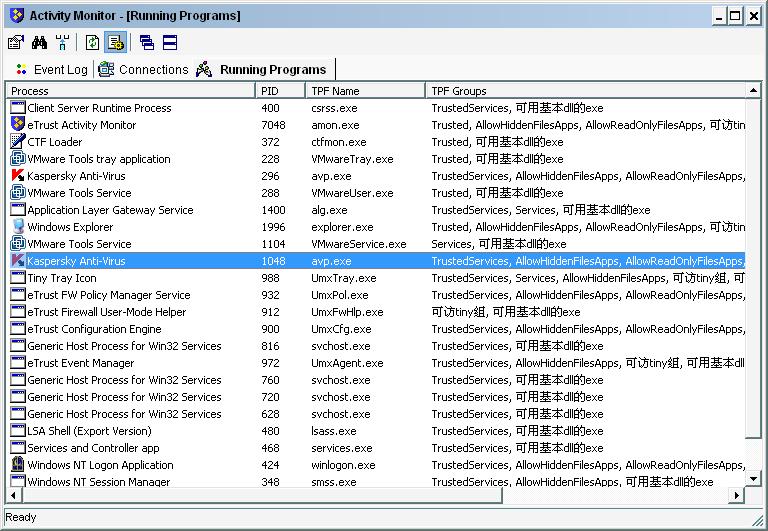Click PID value 1400
Image resolution: width=768 pixels, height=531 pixels.
[273, 210]
